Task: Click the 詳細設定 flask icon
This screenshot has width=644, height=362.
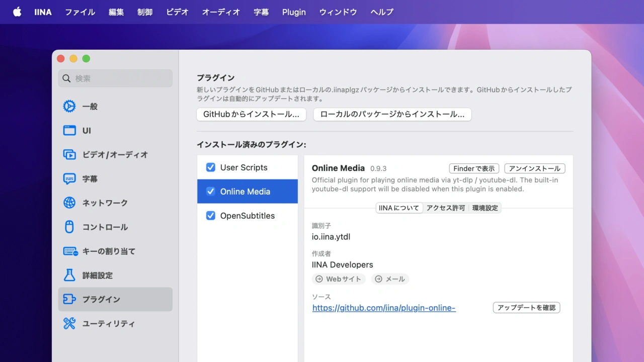Action: [69, 276]
